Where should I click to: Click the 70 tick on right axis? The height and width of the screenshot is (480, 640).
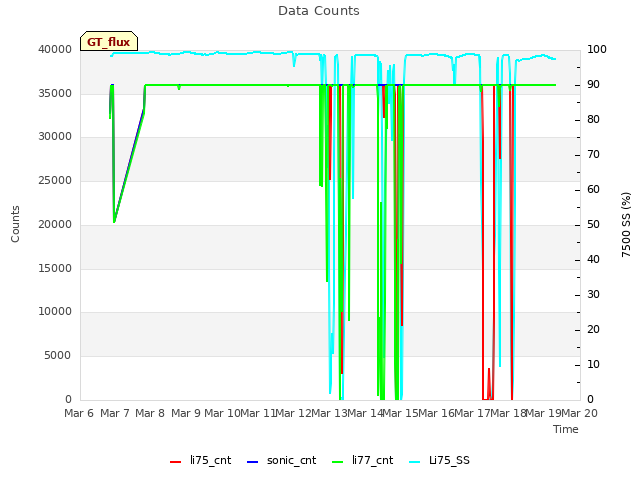coord(593,155)
